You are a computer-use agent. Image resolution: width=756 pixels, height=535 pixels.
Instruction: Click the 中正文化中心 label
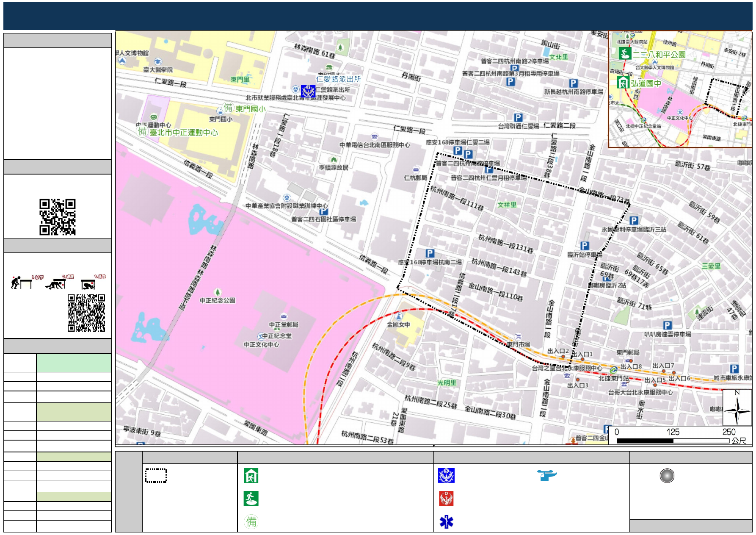click(262, 345)
